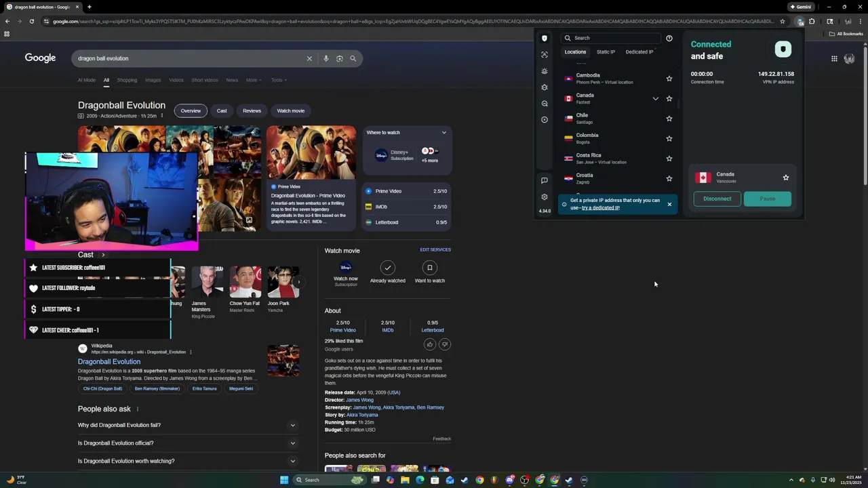
Task: Mark movie as Already watched
Action: point(387,272)
